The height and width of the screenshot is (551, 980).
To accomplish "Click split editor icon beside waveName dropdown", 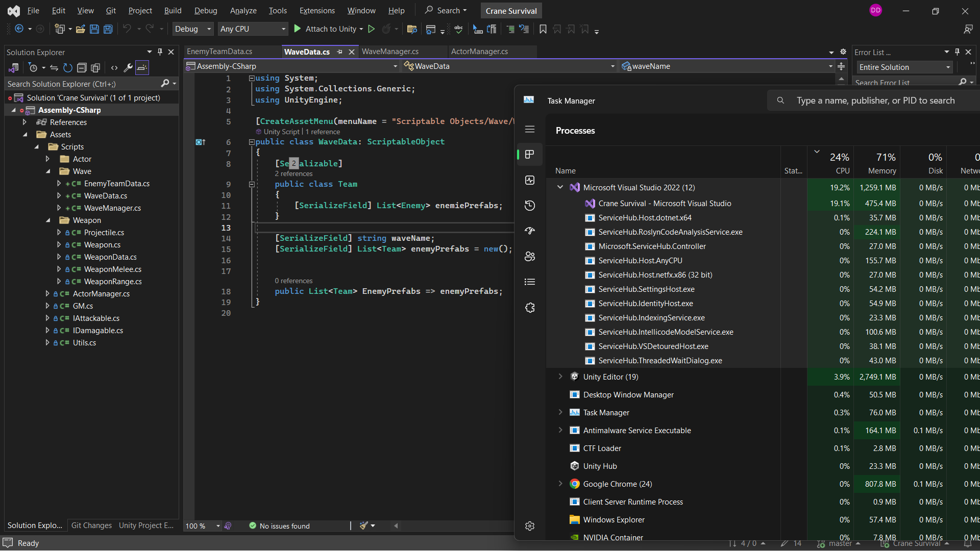I will pyautogui.click(x=841, y=66).
